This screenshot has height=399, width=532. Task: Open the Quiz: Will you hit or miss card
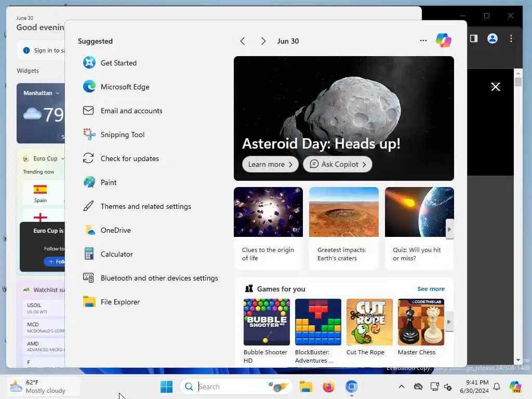(419, 229)
